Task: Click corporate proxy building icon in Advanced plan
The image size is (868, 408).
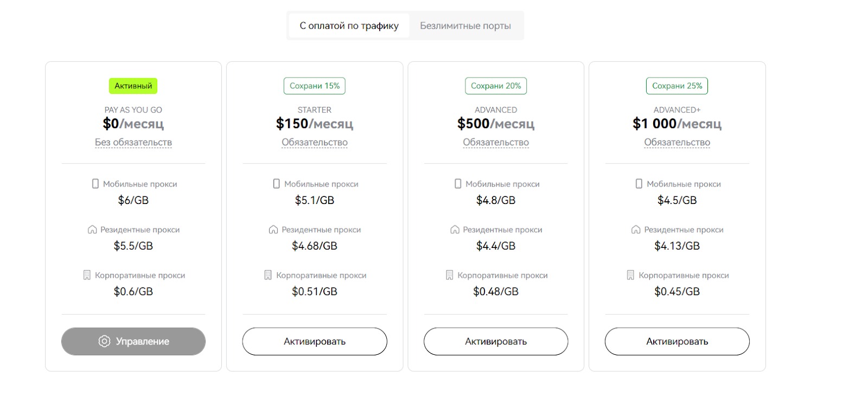Action: click(449, 275)
